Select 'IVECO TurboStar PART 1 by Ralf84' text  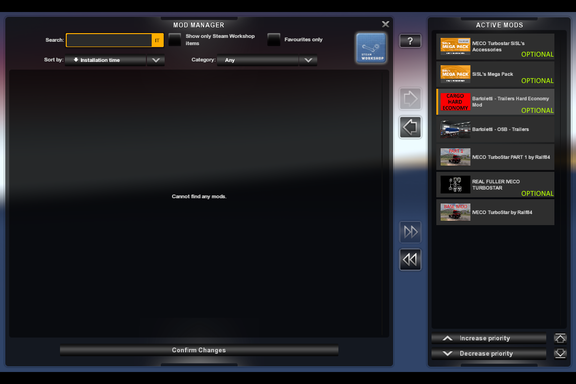point(511,157)
